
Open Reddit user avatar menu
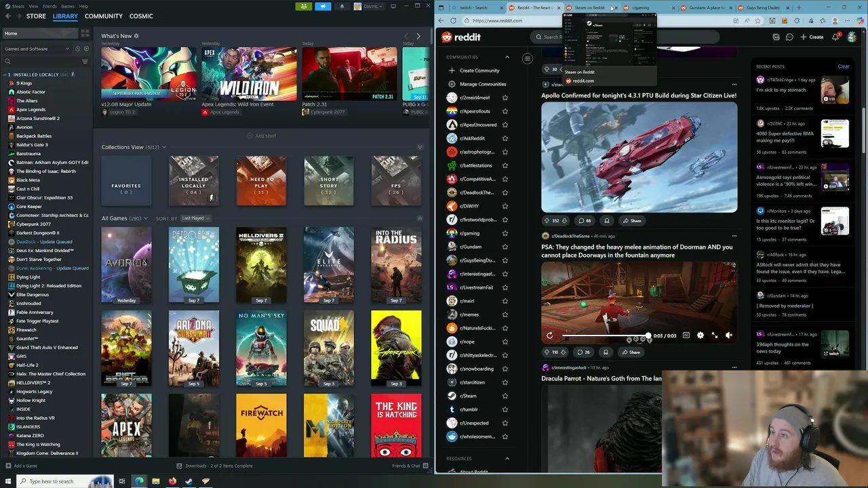pyautogui.click(x=852, y=37)
